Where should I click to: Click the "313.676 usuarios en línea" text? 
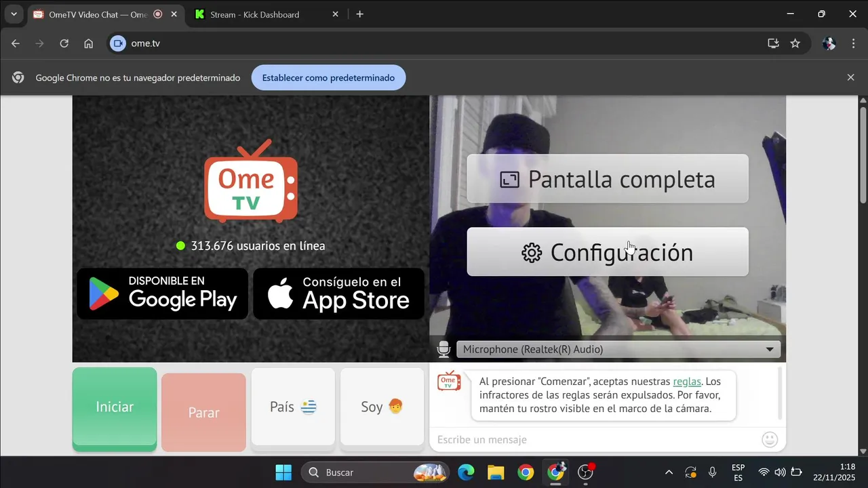tap(258, 246)
